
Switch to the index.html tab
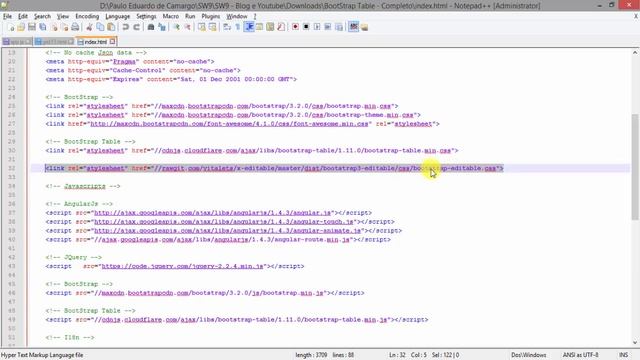96,42
